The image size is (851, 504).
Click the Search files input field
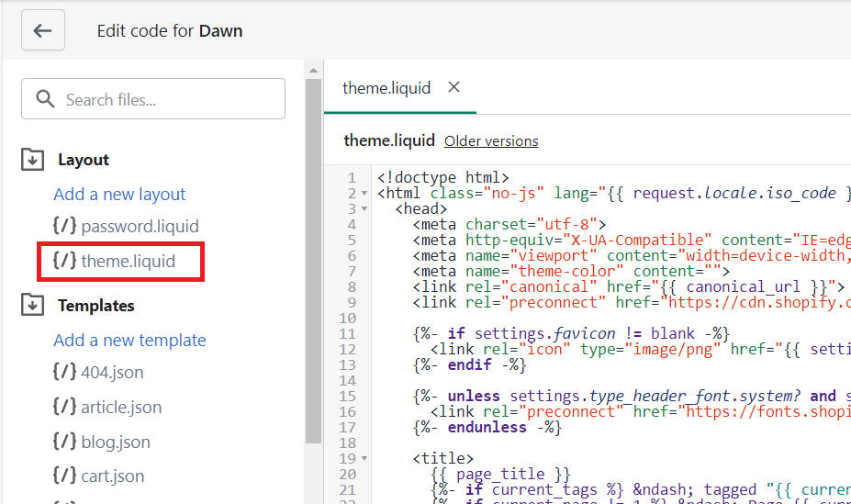[x=153, y=99]
